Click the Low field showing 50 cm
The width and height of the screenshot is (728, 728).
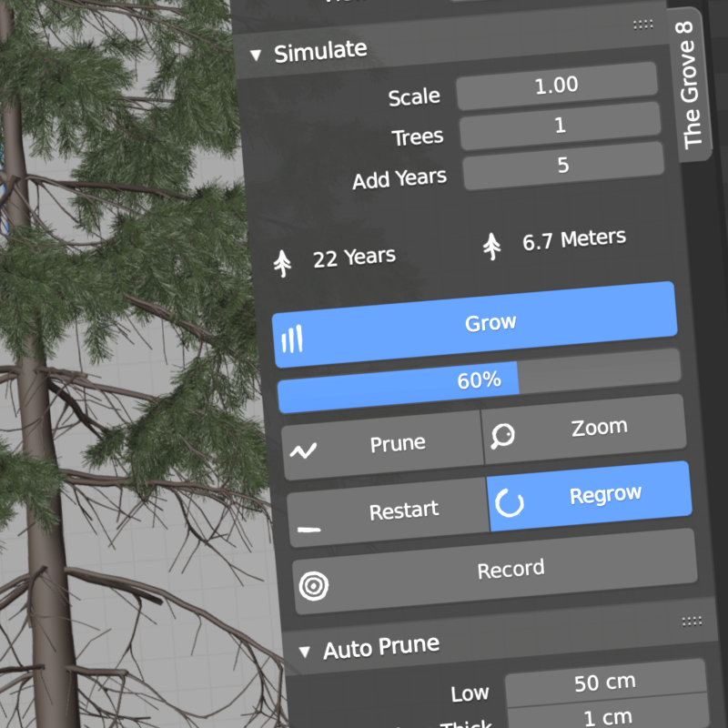click(605, 683)
